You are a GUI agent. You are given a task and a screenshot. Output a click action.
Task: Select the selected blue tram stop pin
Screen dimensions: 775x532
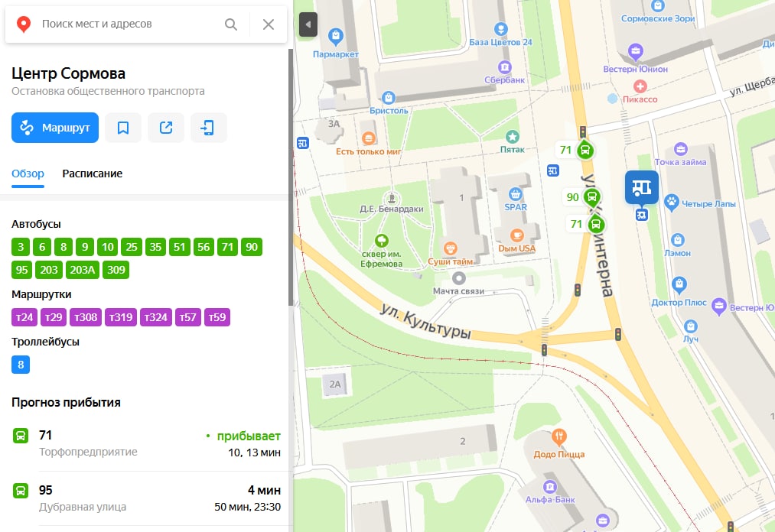(x=642, y=188)
